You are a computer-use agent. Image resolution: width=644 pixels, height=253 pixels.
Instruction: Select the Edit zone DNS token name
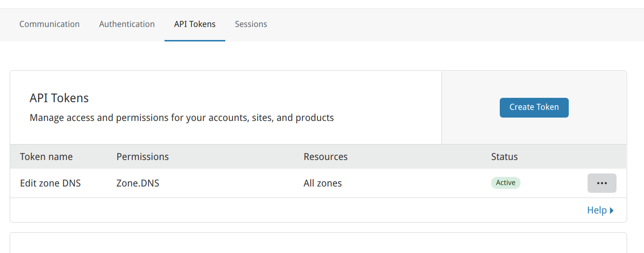tap(50, 183)
